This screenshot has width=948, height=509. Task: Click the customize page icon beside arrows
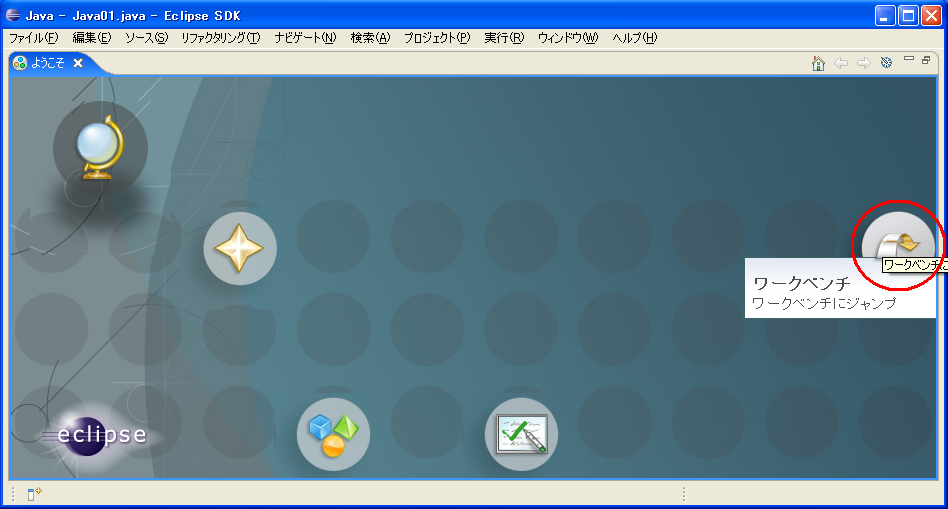tap(886, 62)
